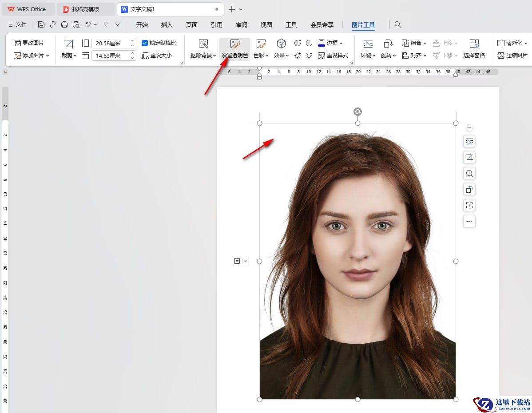Expand the dropdown arrow next to undo
532x413 pixels.
95,24
